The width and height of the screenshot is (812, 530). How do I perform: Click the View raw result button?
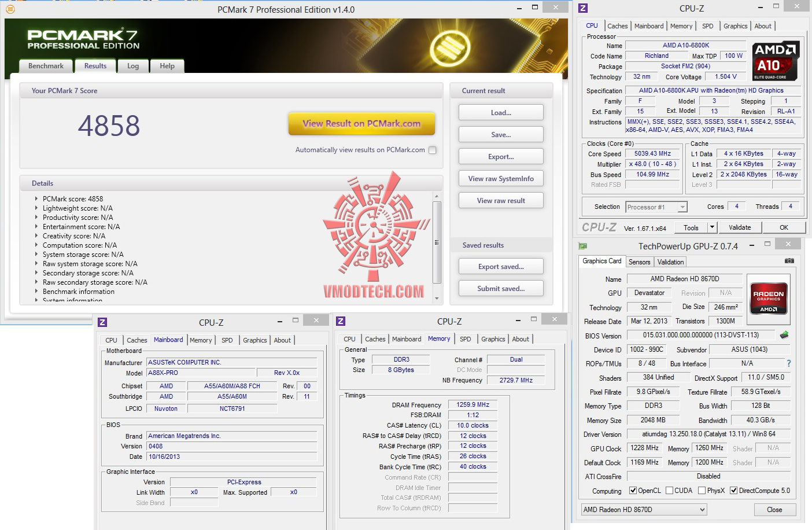coord(501,200)
